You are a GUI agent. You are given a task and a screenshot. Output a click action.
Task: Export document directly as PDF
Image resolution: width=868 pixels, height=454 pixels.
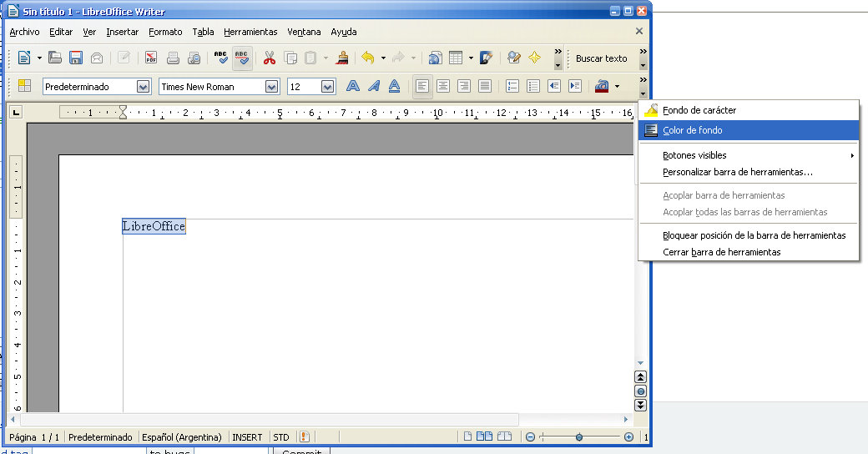tap(151, 58)
